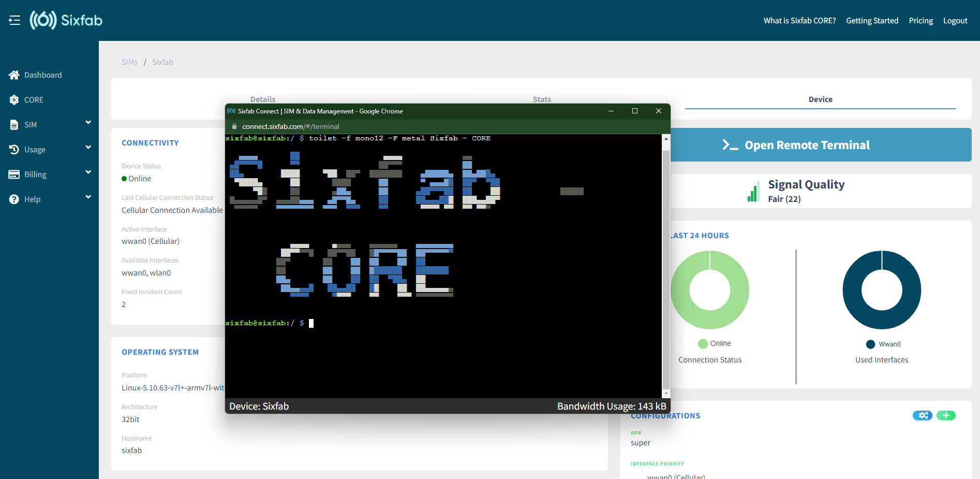The image size is (980, 479).
Task: Click the Sixfab logo in the header
Action: pyautogui.click(x=66, y=20)
